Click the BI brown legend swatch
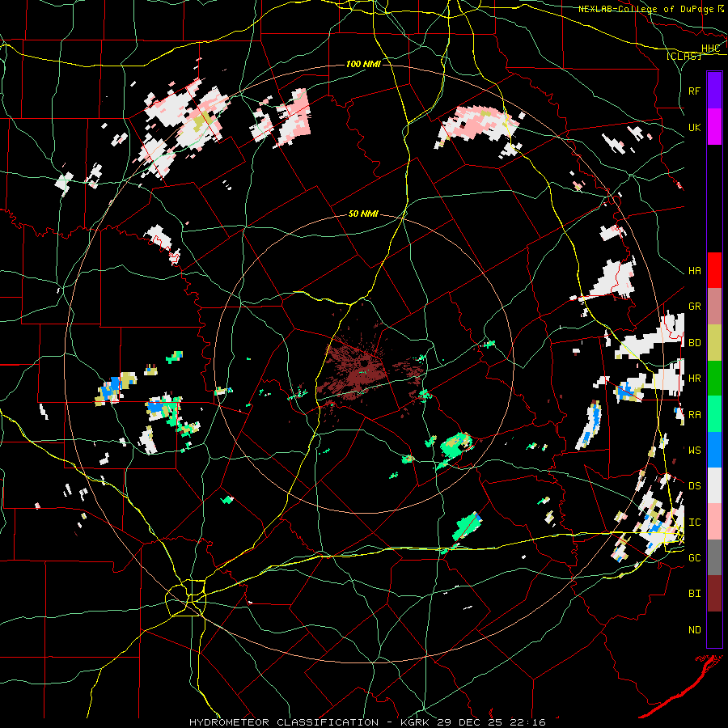 coord(714,594)
